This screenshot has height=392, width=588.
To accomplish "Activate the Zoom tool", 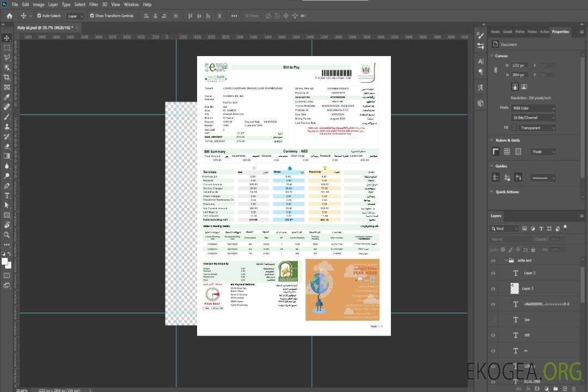I will point(7,235).
